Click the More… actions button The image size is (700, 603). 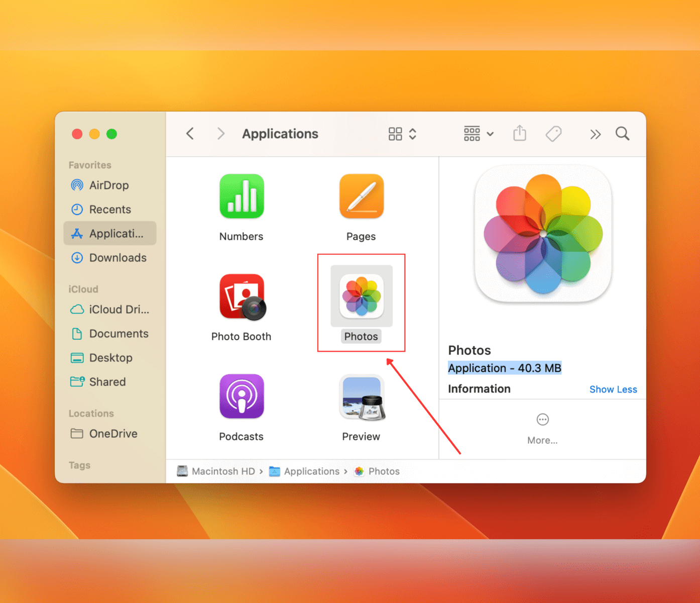click(542, 429)
